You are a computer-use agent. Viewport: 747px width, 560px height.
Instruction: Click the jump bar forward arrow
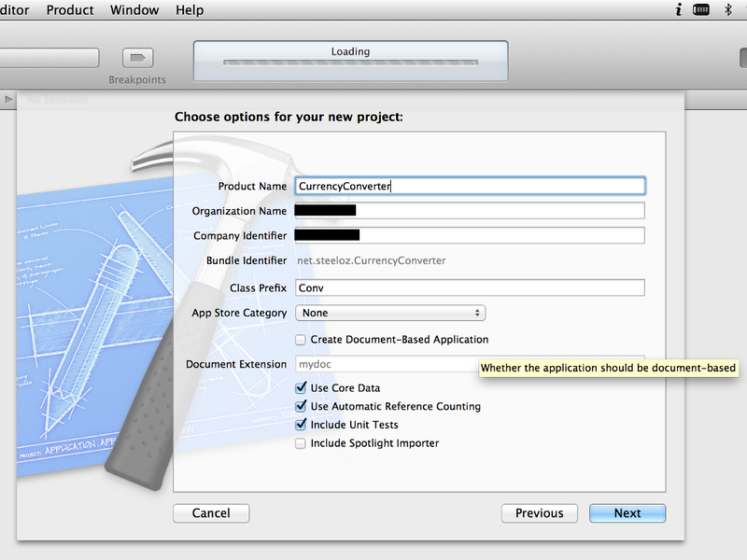pyautogui.click(x=9, y=98)
